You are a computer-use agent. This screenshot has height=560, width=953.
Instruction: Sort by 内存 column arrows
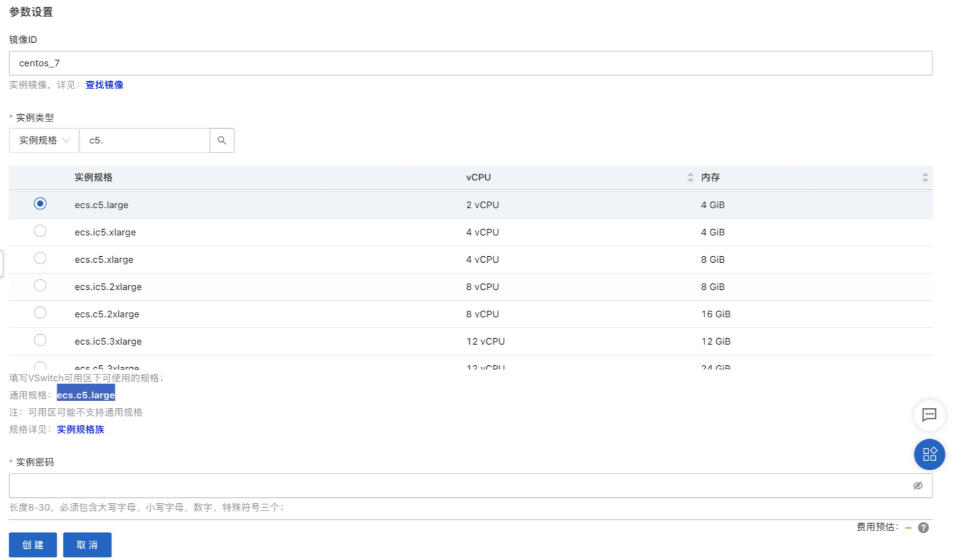(925, 178)
